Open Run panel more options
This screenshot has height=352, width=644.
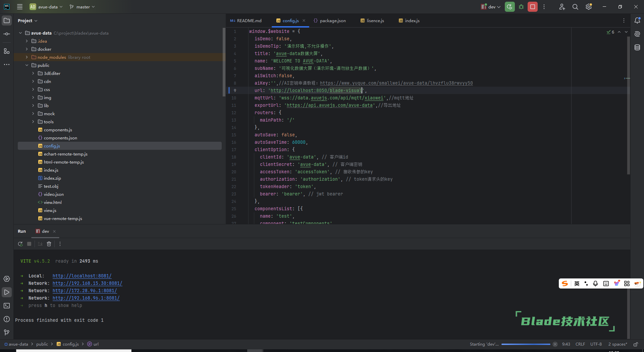(60, 244)
